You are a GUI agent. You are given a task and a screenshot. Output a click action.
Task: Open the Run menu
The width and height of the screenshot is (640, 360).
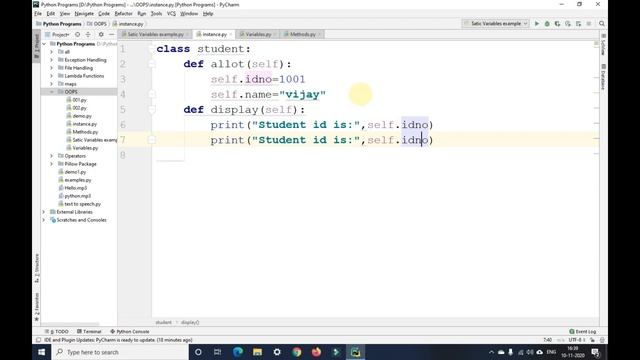[142, 13]
